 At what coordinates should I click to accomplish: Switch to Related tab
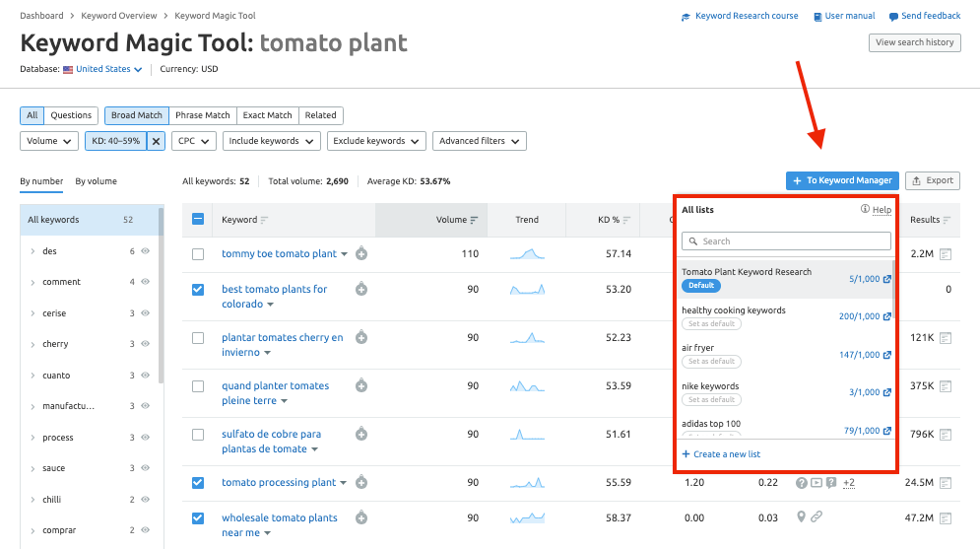coord(321,115)
